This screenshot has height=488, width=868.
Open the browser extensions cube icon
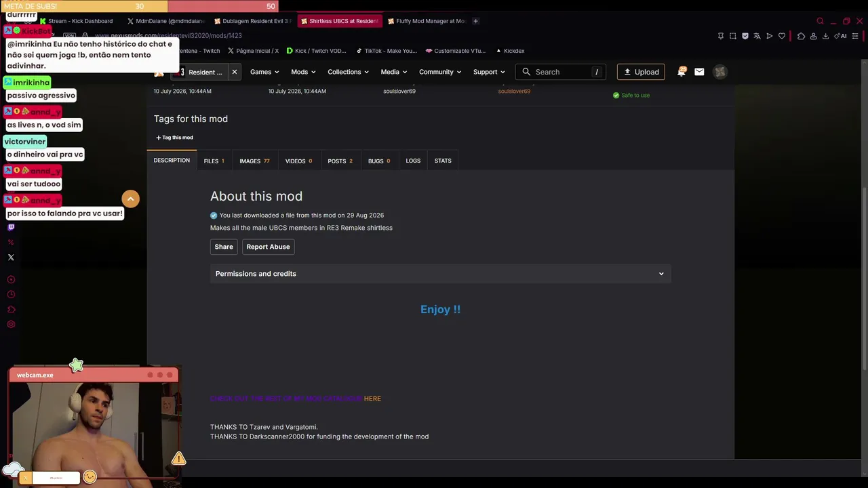pyautogui.click(x=801, y=36)
